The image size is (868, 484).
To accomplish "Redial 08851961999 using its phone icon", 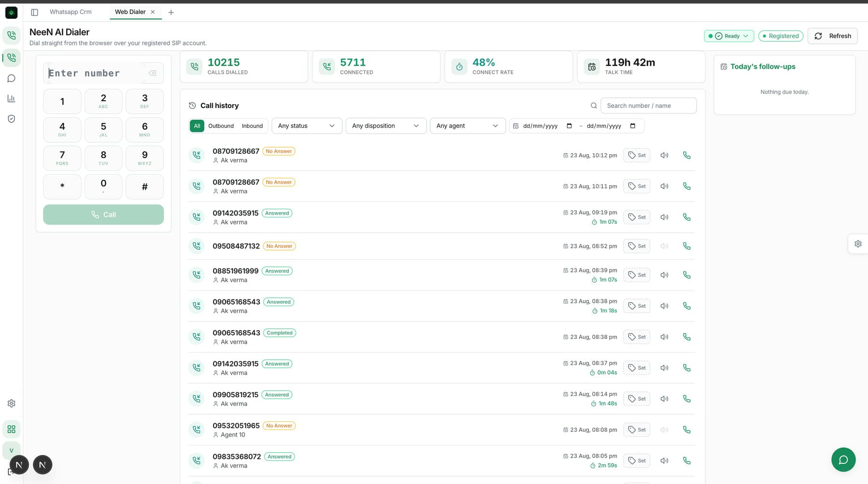I will (687, 275).
